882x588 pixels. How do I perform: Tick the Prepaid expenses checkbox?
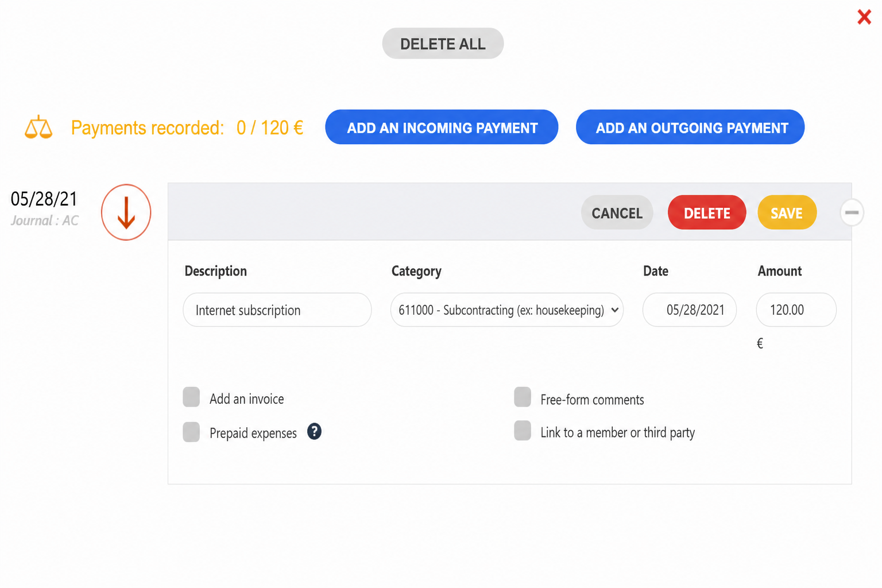coord(191,432)
